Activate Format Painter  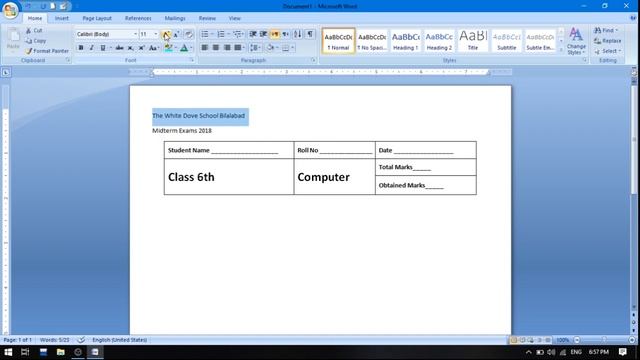[47, 51]
